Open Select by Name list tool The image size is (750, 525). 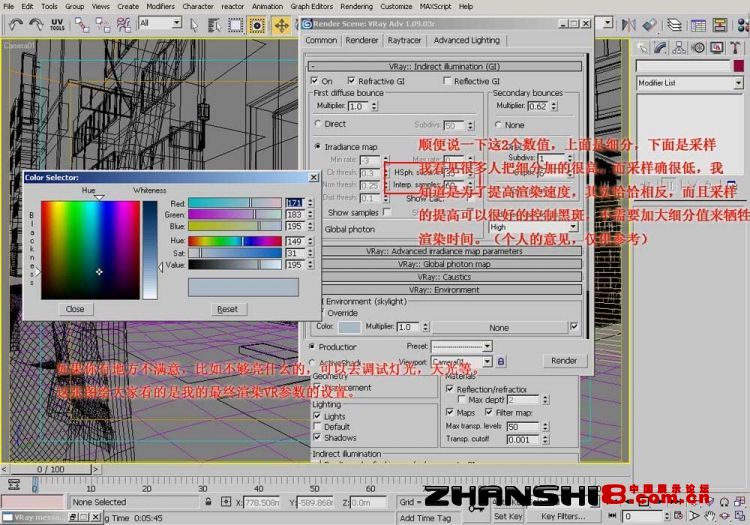214,25
